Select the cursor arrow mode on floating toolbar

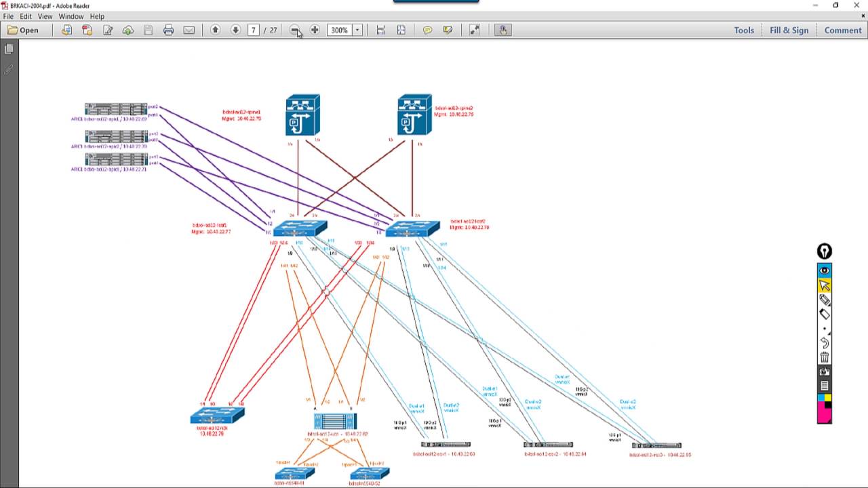[824, 285]
